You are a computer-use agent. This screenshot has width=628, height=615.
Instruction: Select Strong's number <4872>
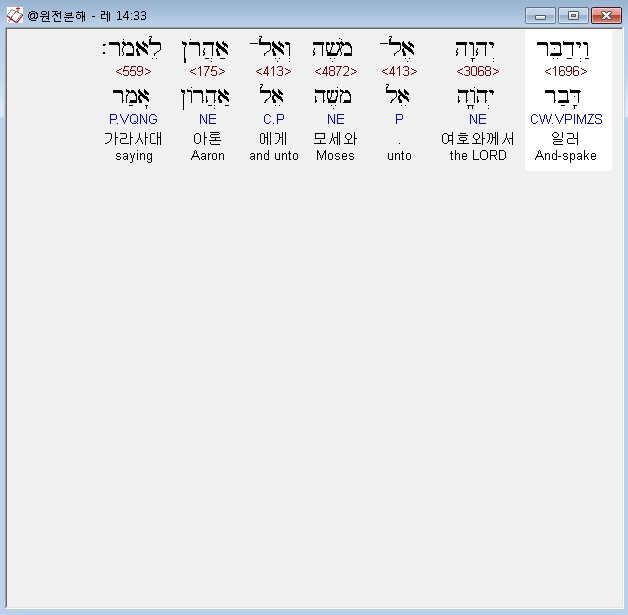[x=336, y=71]
